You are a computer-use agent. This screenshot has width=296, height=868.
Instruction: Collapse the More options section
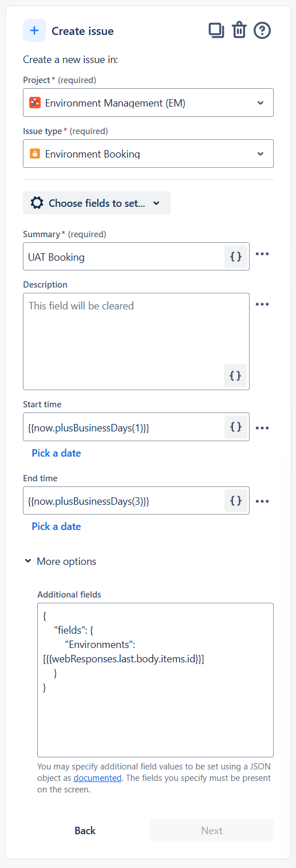coord(60,561)
